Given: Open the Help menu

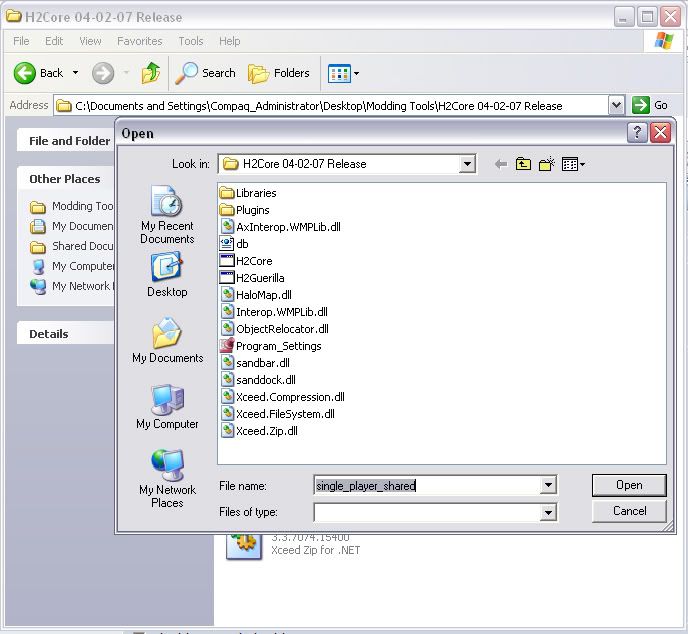Looking at the screenshot, I should click(x=229, y=41).
